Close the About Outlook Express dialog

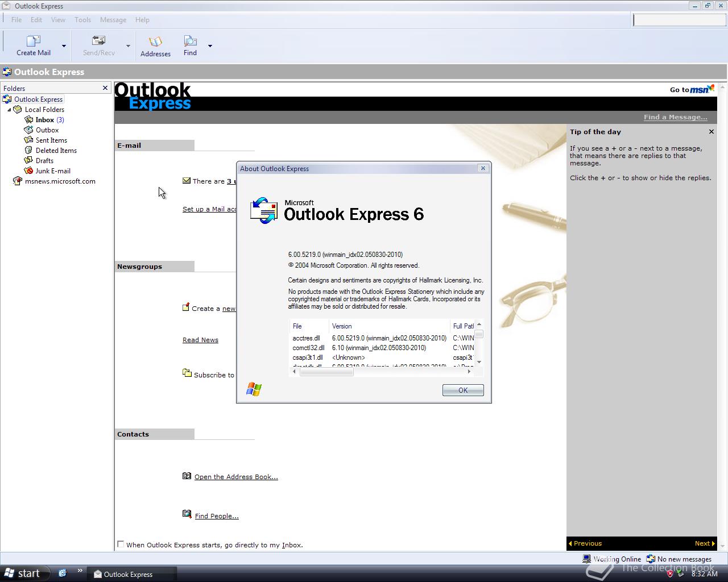[x=483, y=168]
